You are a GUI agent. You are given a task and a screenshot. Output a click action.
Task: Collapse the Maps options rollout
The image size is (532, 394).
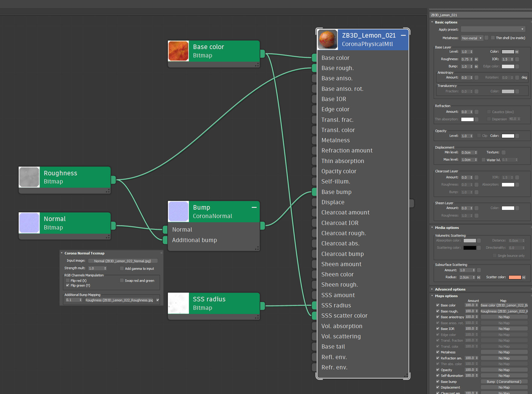[432, 296]
